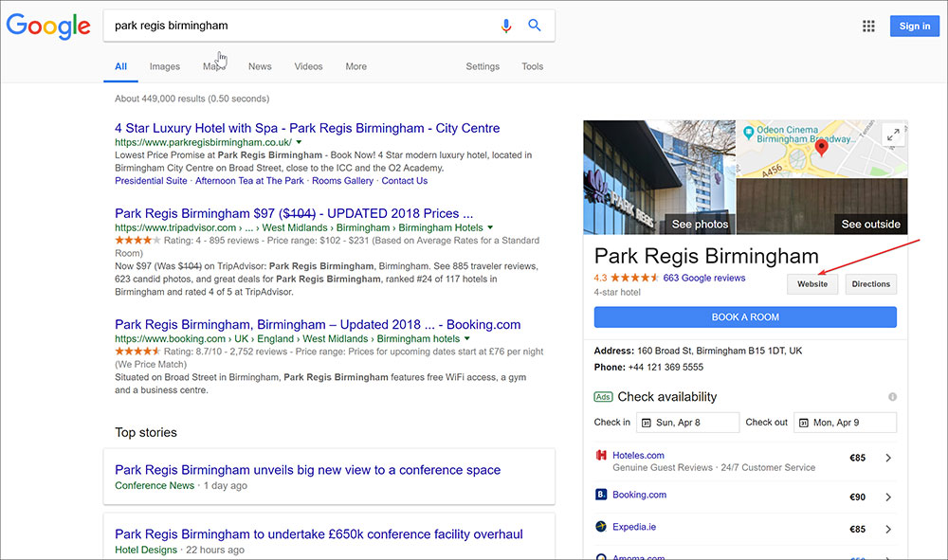The image size is (948, 560).
Task: Click the Sign in button
Action: [x=913, y=26]
